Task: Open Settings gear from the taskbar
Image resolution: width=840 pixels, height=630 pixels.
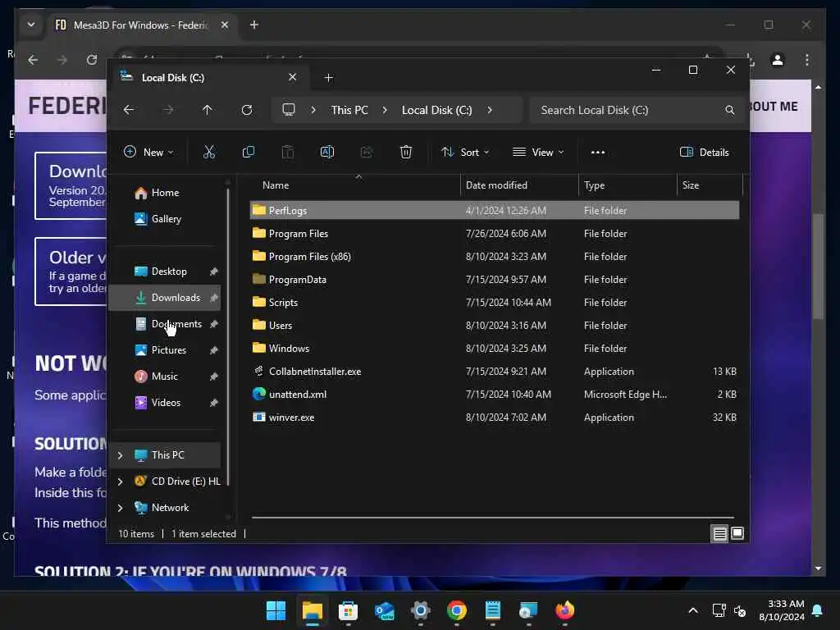Action: [421, 610]
